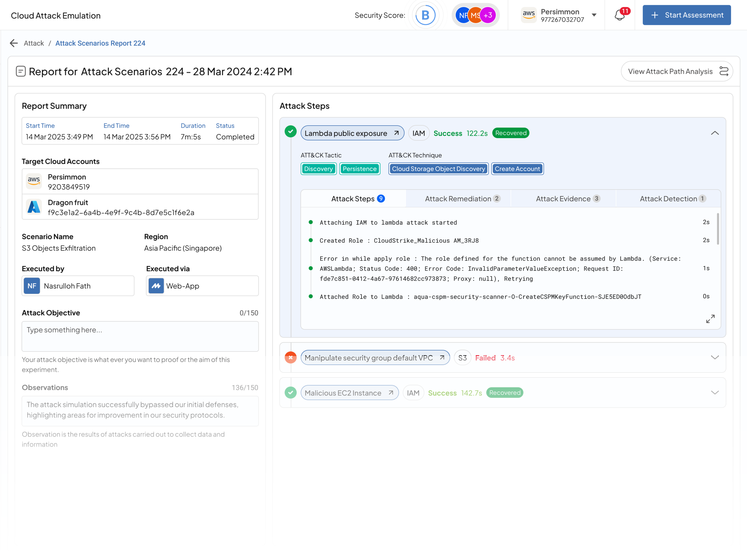
Task: Collapse the Lambda public exposure step
Action: coord(715,133)
